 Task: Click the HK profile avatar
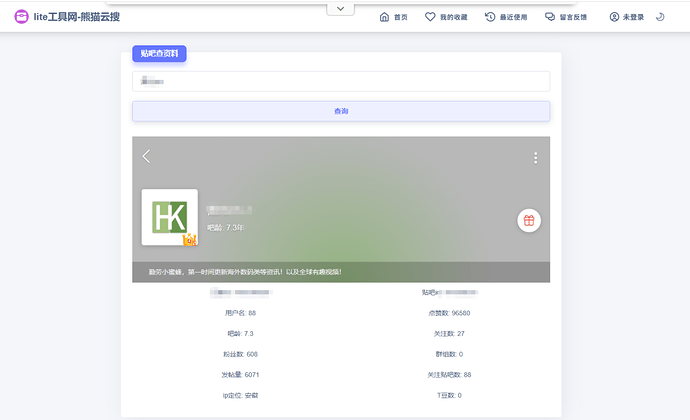169,216
